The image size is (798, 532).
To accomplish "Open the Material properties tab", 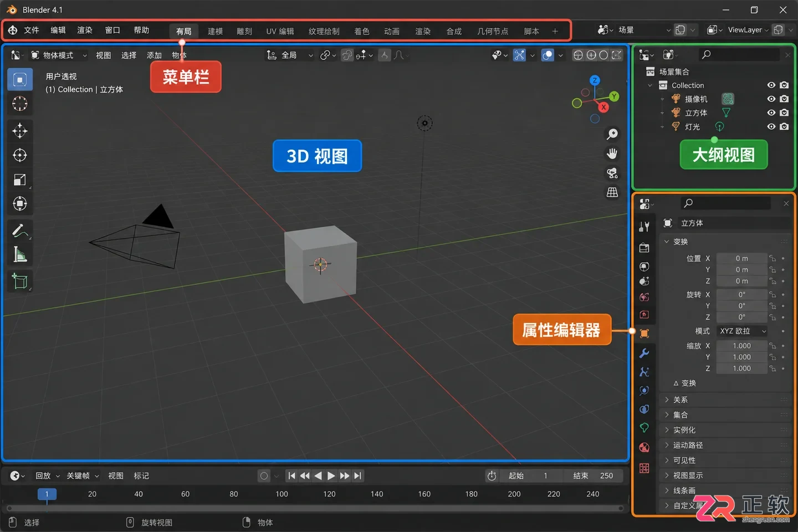I will pyautogui.click(x=644, y=447).
